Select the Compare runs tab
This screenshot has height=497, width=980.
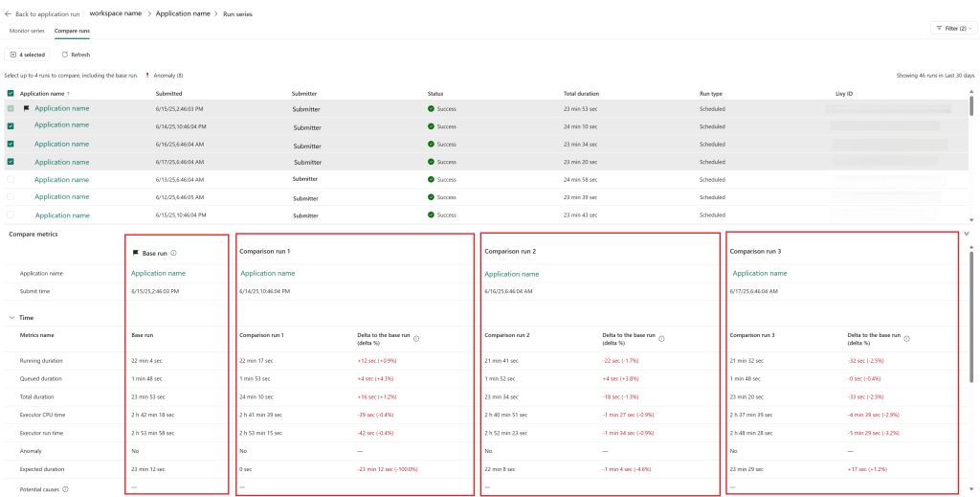coord(73,31)
